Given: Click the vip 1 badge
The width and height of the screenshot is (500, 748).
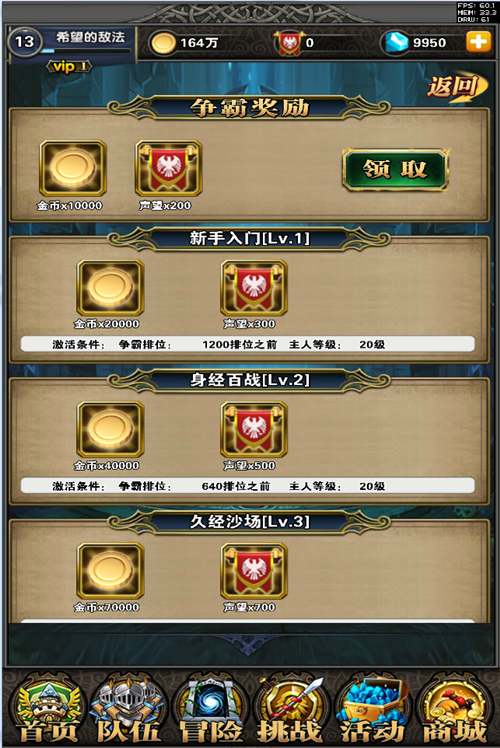Looking at the screenshot, I should pyautogui.click(x=69, y=66).
